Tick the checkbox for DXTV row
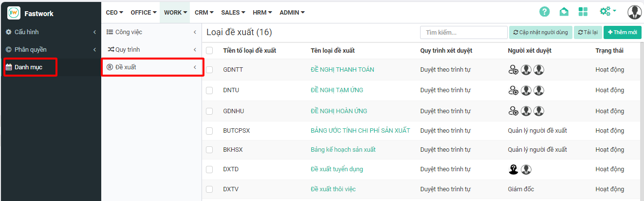This screenshot has height=201, width=644. [209, 189]
